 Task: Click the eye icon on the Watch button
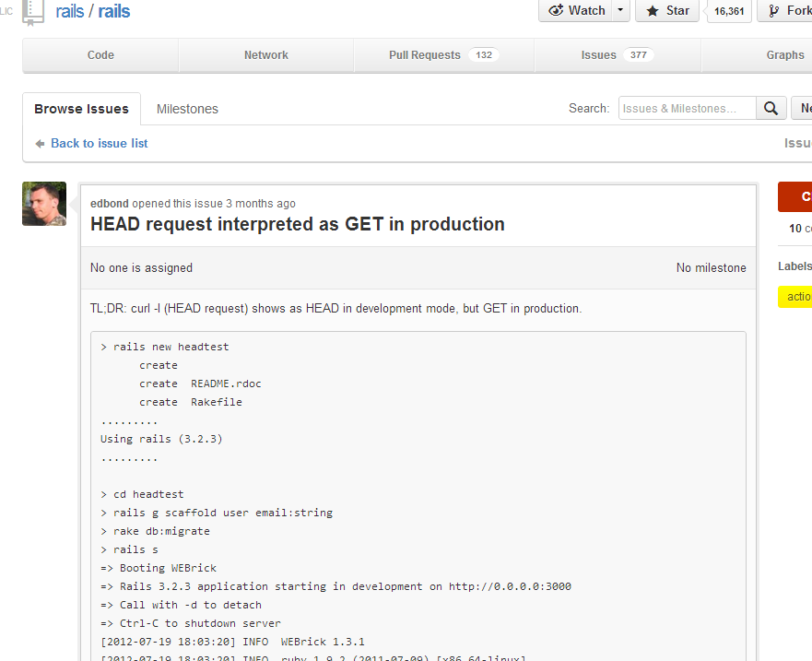pos(558,11)
